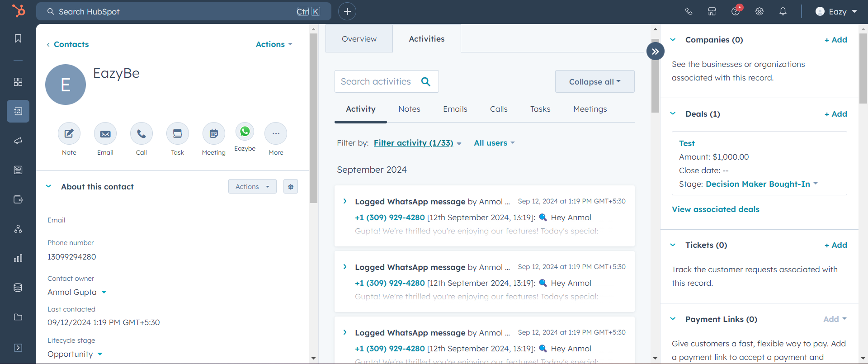The height and width of the screenshot is (364, 868).
Task: Open the Workspaces grid sidebar icon
Action: click(18, 82)
